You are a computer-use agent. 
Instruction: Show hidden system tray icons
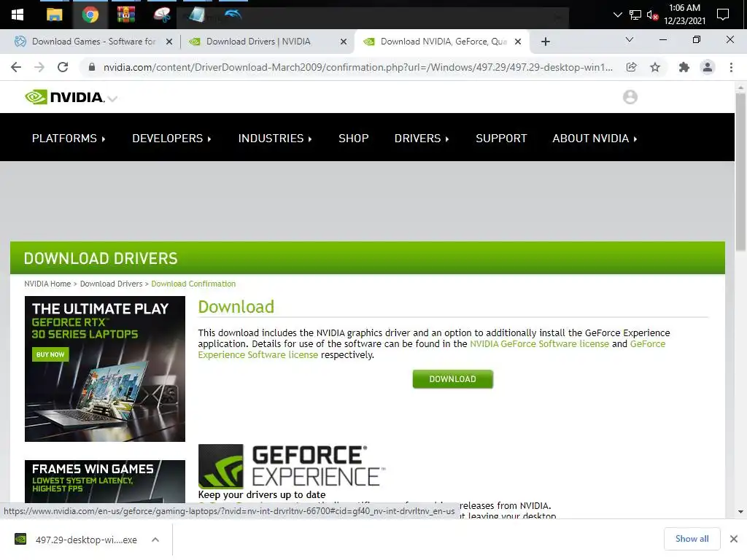point(617,15)
